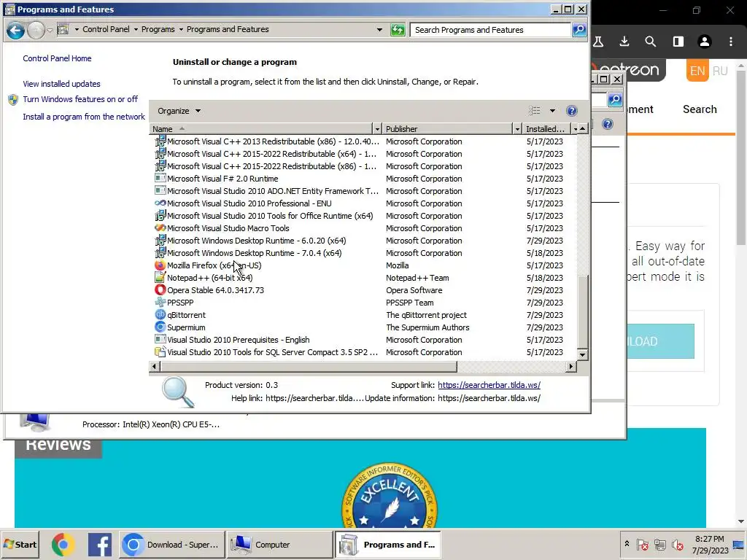This screenshot has width=747, height=560.
Task: Click the horizontal scrollbar thumb in list
Action: (x=309, y=367)
